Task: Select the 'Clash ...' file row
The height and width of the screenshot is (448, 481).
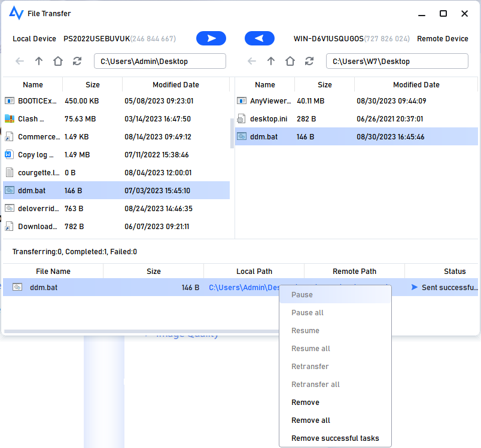Action: (116, 118)
